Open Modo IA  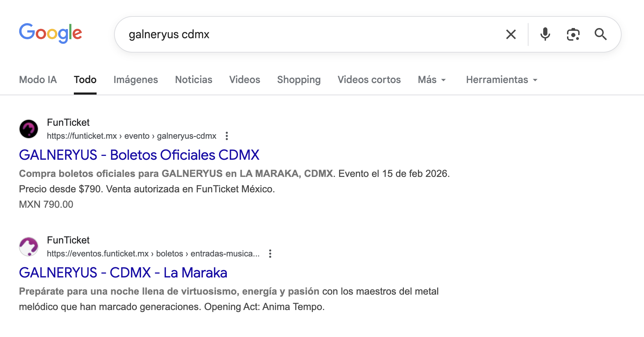point(38,80)
